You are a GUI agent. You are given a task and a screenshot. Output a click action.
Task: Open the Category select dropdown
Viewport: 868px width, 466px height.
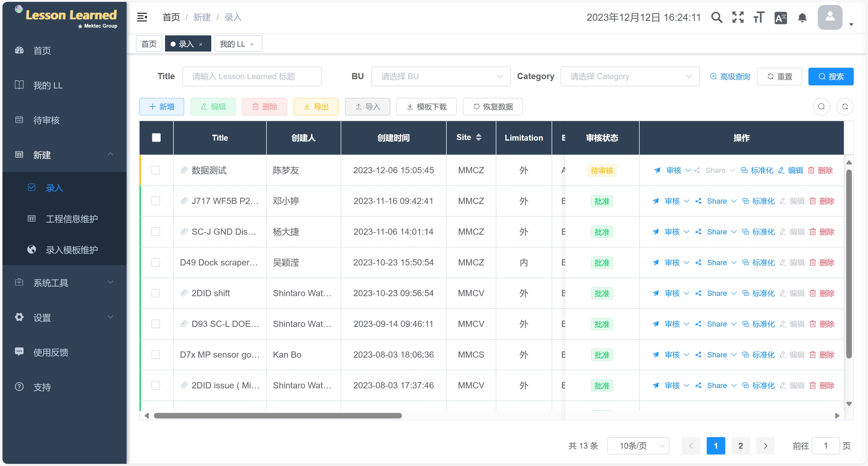pos(630,76)
